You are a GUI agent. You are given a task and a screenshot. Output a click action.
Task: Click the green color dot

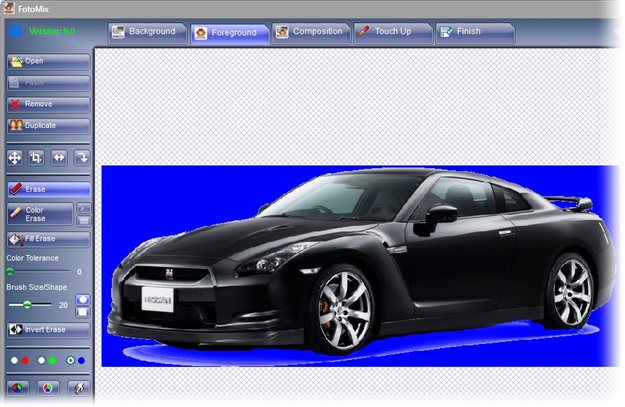point(52,361)
